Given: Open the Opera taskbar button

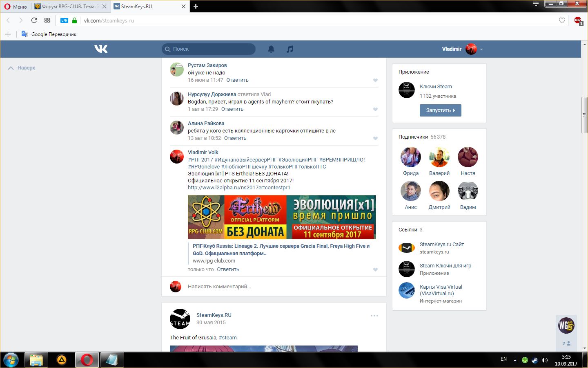Looking at the screenshot, I should click(x=87, y=360).
